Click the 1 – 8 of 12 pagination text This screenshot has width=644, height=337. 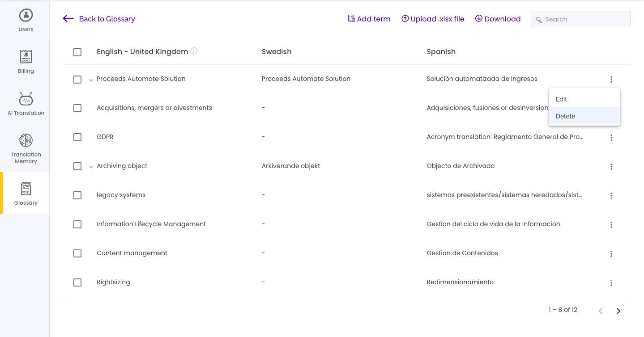pyautogui.click(x=563, y=310)
